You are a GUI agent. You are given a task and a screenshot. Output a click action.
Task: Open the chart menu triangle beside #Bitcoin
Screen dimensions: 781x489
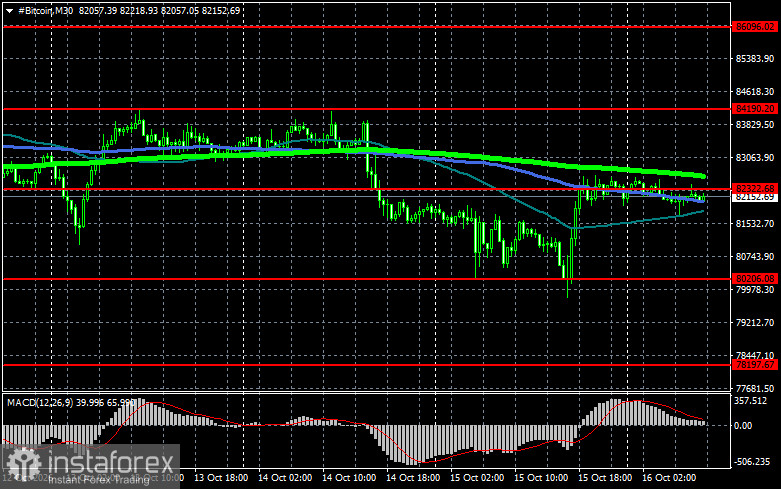9,11
